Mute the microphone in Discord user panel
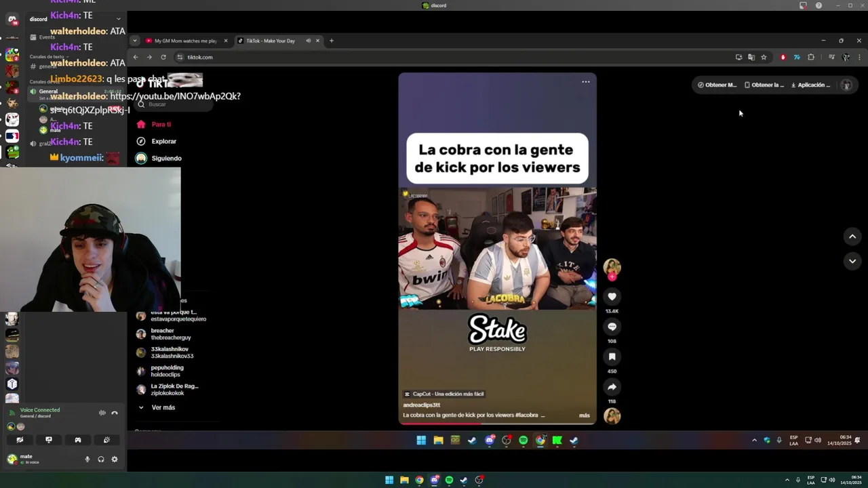 pyautogui.click(x=87, y=459)
